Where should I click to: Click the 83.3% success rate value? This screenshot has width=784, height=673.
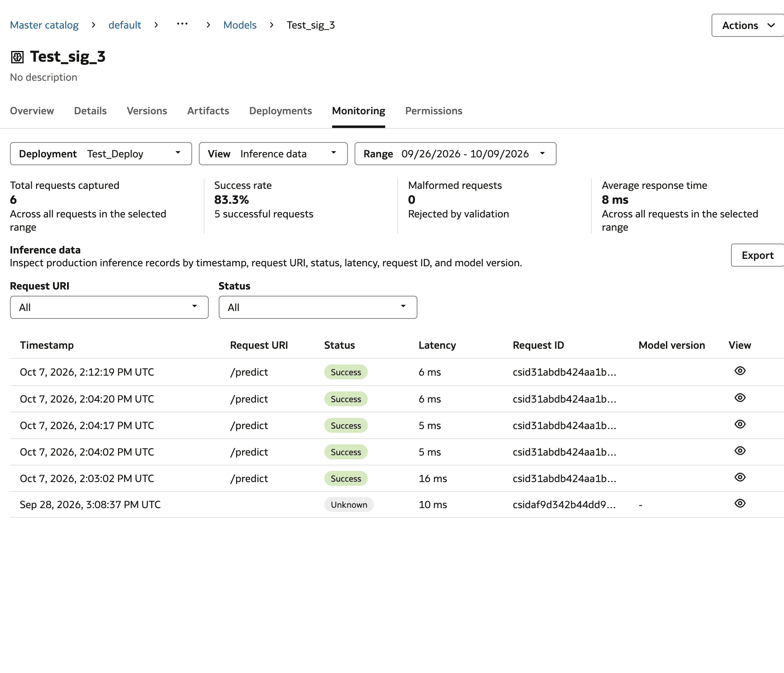point(232,200)
